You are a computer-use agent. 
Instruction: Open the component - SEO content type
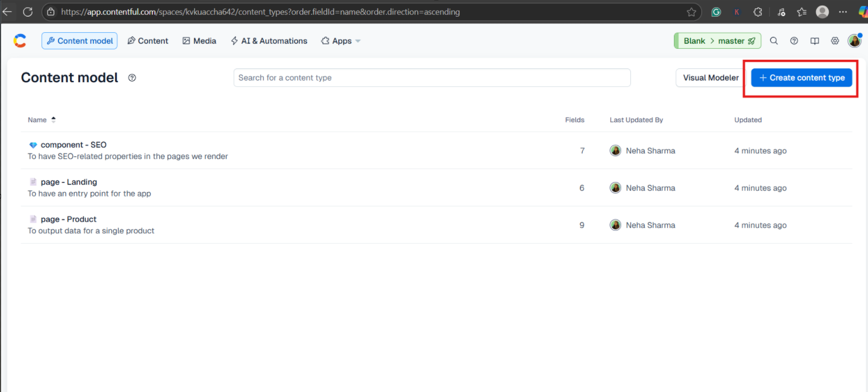(x=73, y=145)
